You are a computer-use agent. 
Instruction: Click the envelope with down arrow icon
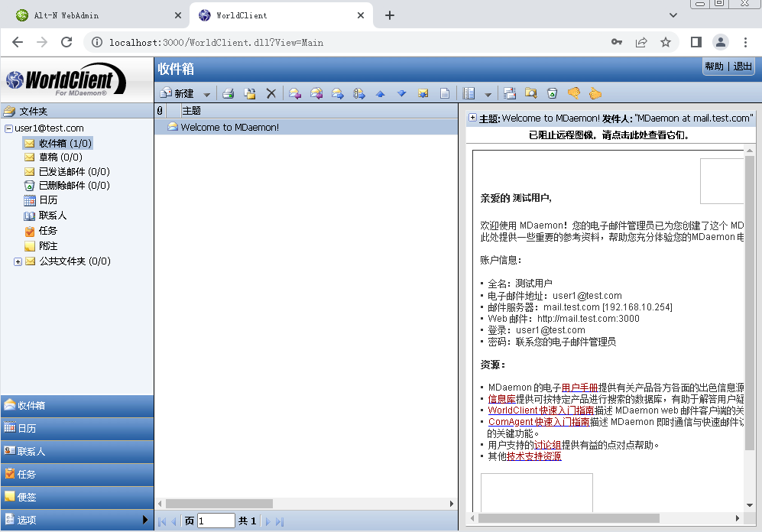click(x=423, y=93)
